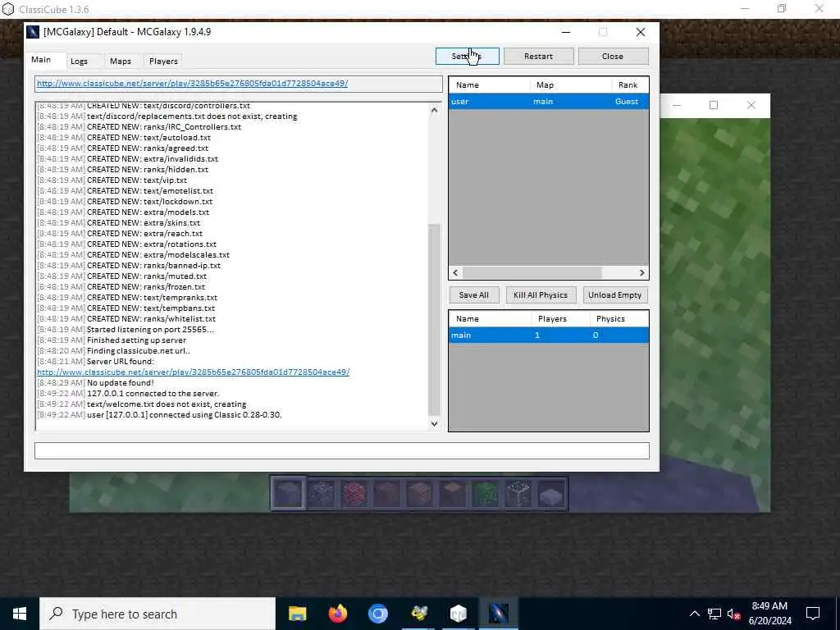This screenshot has width=840, height=630.
Task: Open the taskbar clock and date
Action: [769, 614]
